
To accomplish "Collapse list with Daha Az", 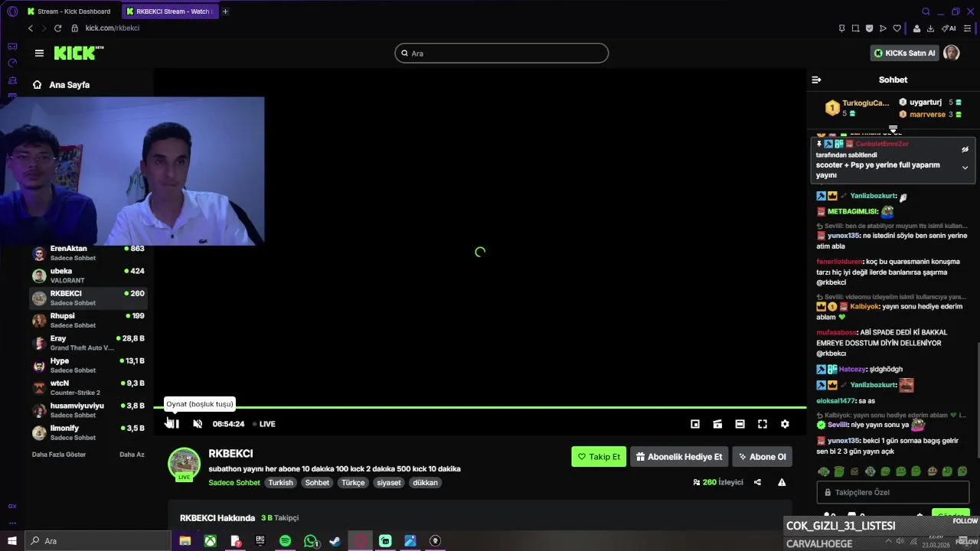I will (132, 455).
